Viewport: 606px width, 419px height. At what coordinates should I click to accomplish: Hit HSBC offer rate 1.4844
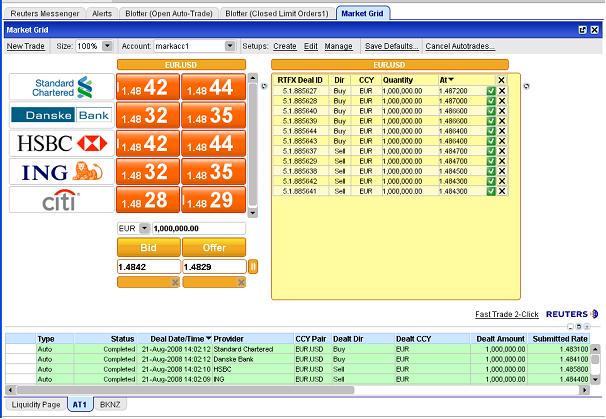[214, 143]
